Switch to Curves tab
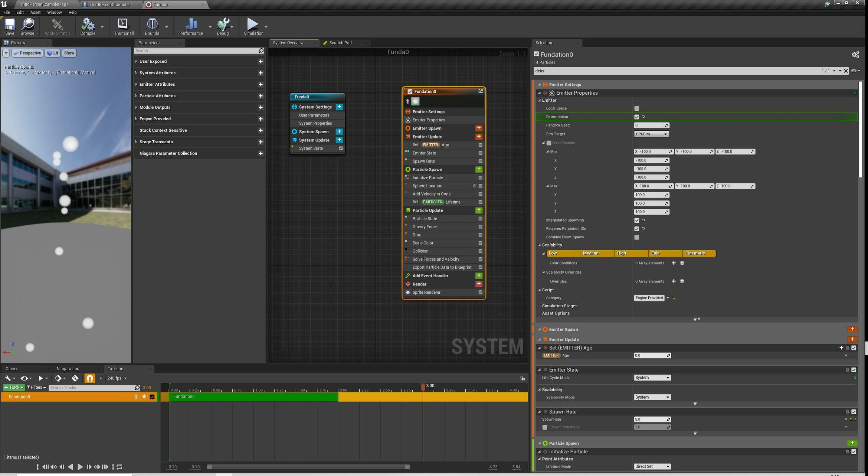This screenshot has height=476, width=868. [x=12, y=369]
